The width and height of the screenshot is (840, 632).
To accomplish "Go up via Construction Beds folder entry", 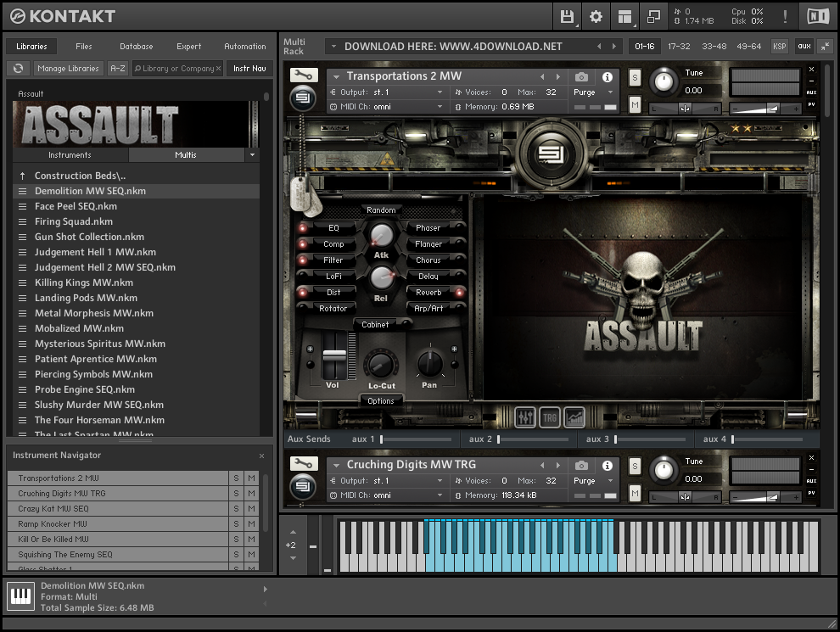I will click(x=136, y=176).
